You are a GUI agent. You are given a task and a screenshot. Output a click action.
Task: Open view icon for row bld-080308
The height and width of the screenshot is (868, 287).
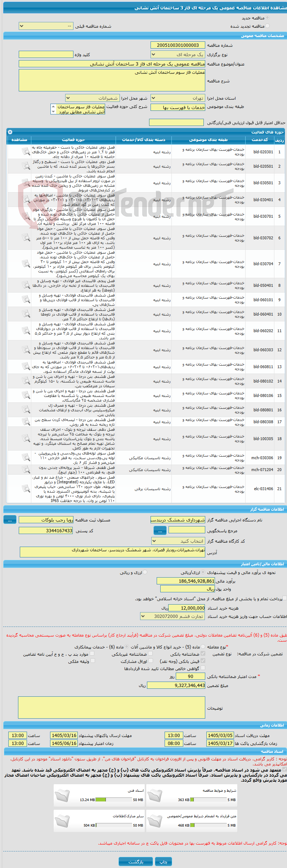[26, 422]
